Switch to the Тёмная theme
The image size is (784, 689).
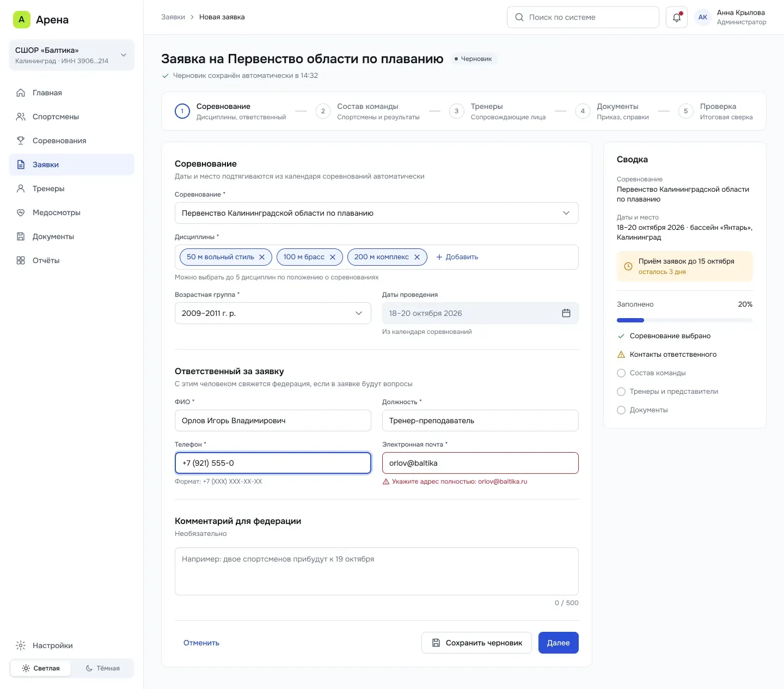(102, 668)
